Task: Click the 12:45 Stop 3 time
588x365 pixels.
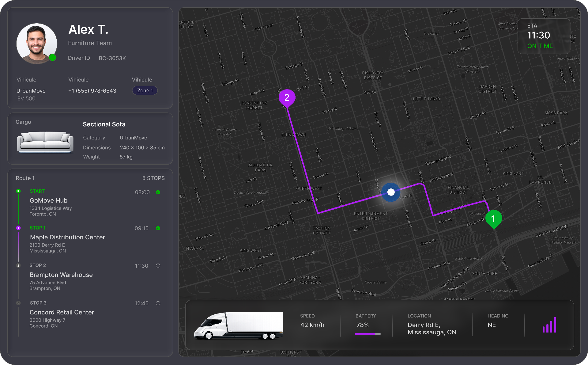Action: pos(141,303)
